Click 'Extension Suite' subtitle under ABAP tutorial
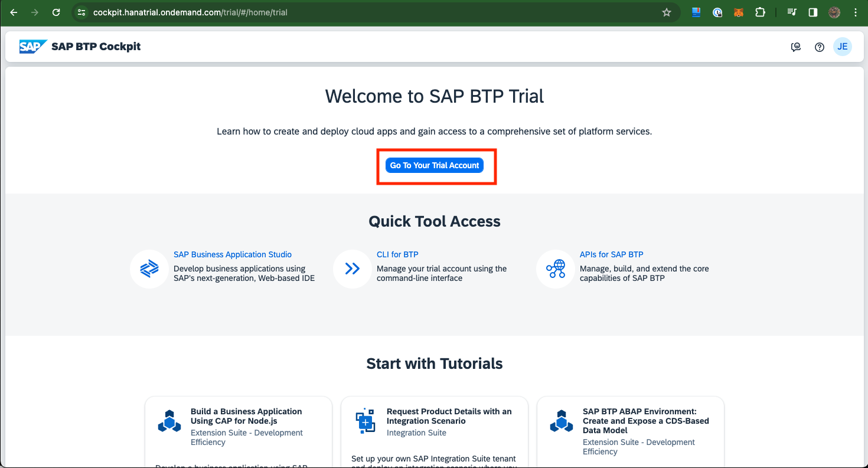Screen dimensions: 868x468 [x=639, y=447]
